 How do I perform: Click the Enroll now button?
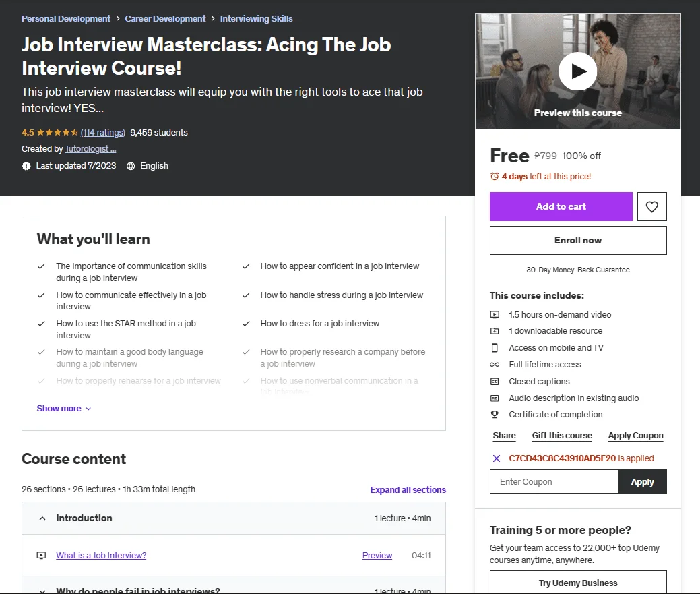pyautogui.click(x=578, y=241)
